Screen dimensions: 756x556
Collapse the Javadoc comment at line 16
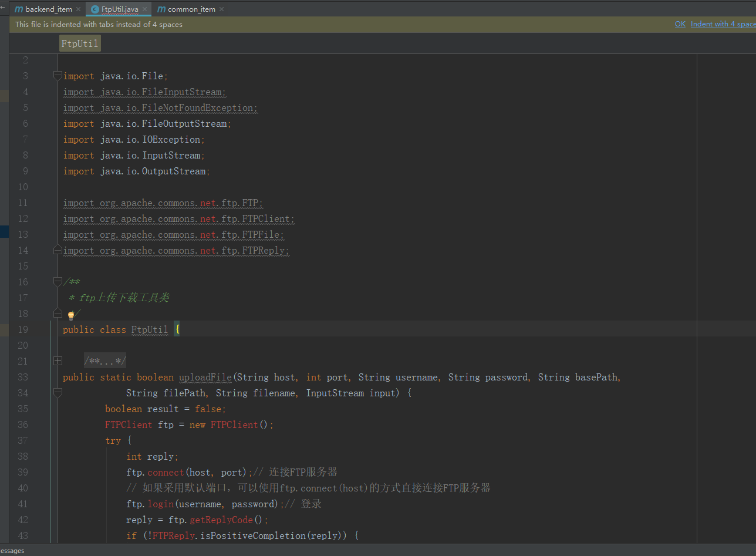click(x=58, y=282)
